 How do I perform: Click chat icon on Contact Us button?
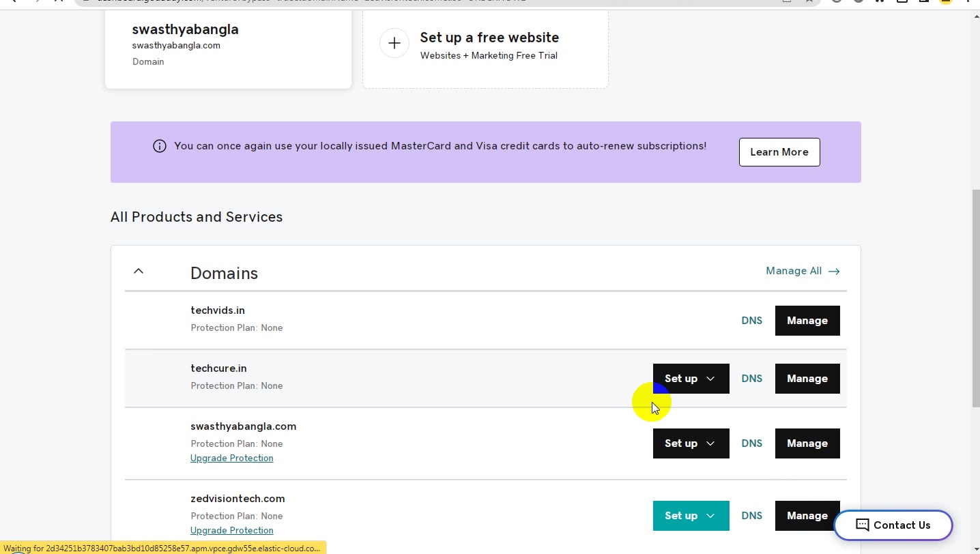click(x=862, y=525)
